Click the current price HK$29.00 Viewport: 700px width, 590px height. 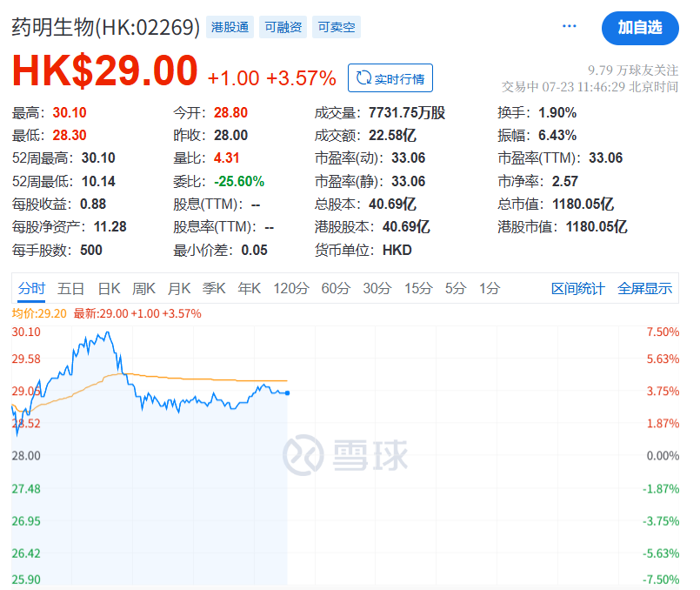(105, 70)
